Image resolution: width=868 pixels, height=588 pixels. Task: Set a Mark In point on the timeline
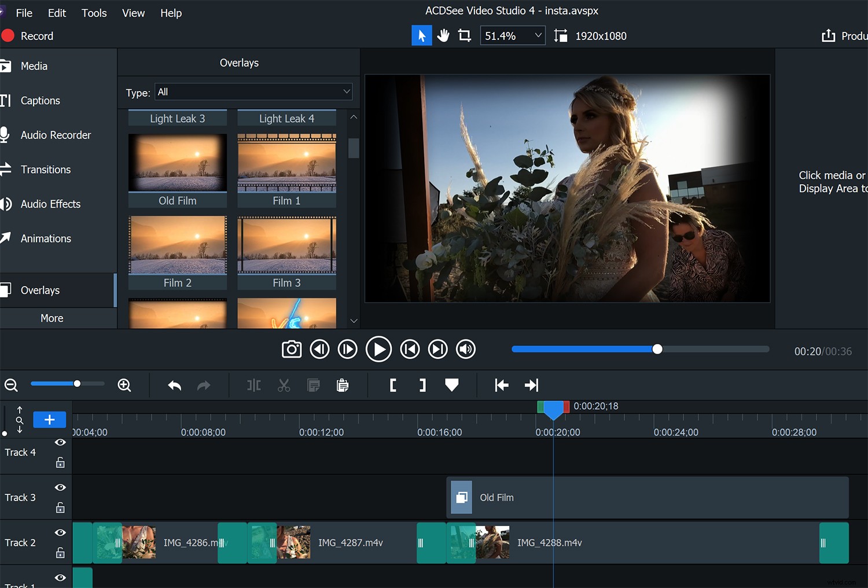pos(393,385)
